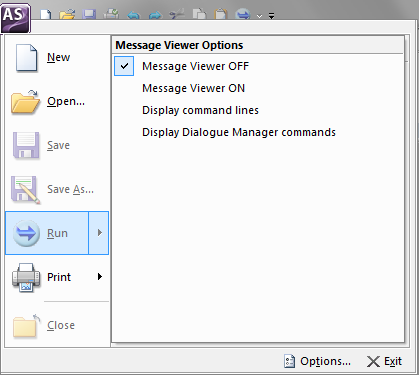Expand the Print submenu arrow
Viewport: 419px width, 375px height.
(99, 277)
